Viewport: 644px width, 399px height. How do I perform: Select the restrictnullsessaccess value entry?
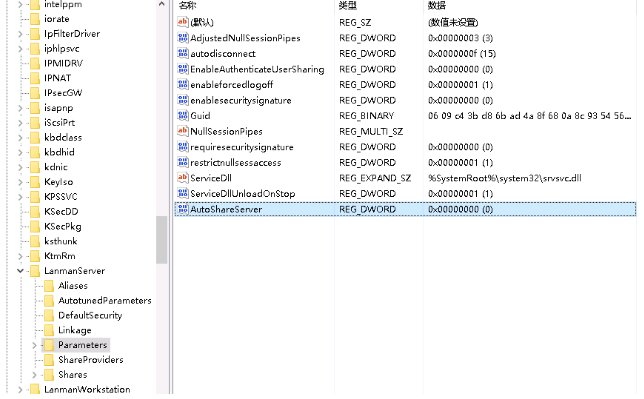pyautogui.click(x=236, y=163)
